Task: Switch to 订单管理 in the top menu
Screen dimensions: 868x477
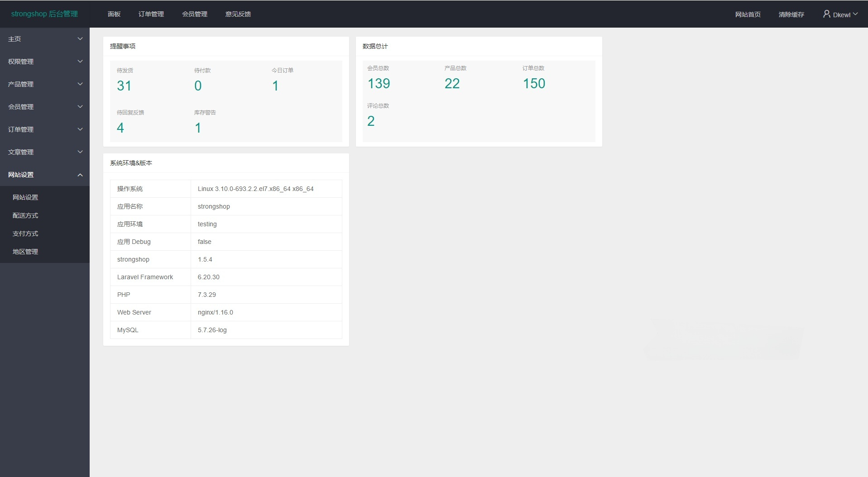Action: coord(151,14)
